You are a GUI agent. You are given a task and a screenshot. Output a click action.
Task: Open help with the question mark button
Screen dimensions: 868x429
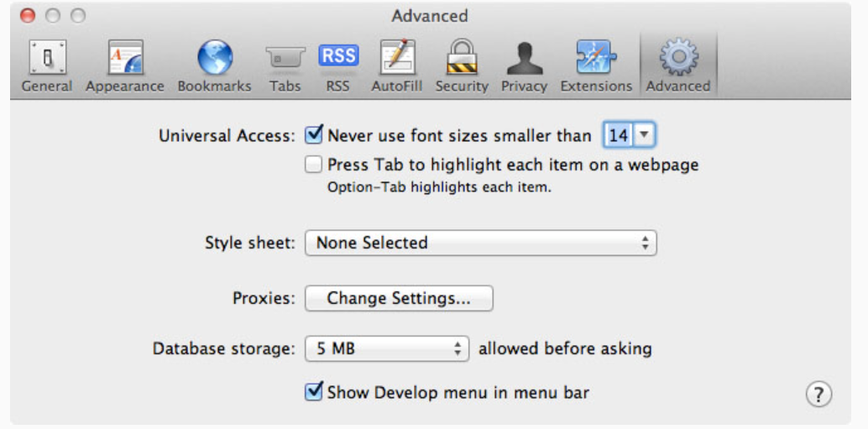click(818, 394)
